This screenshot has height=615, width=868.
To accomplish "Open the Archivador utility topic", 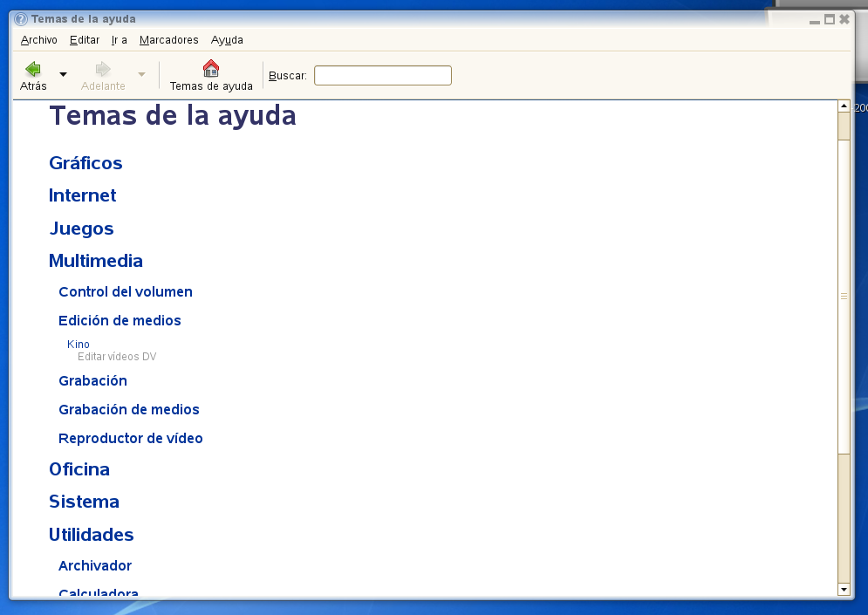I will [95, 566].
